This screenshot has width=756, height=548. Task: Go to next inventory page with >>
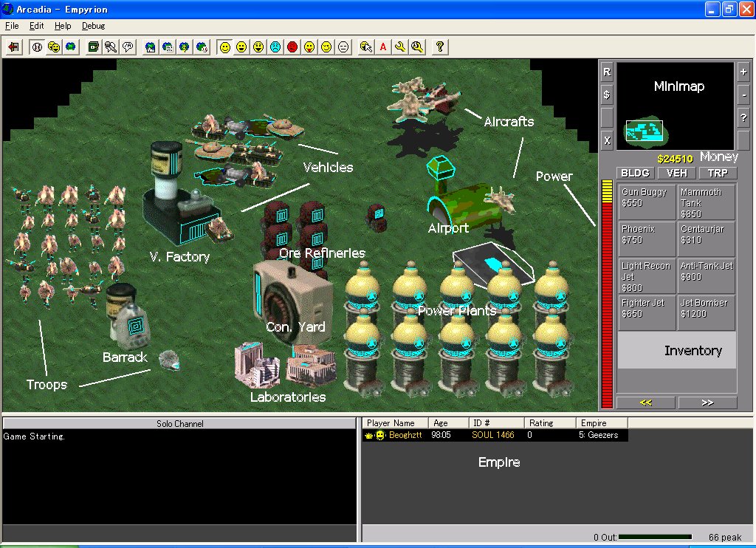coord(707,403)
